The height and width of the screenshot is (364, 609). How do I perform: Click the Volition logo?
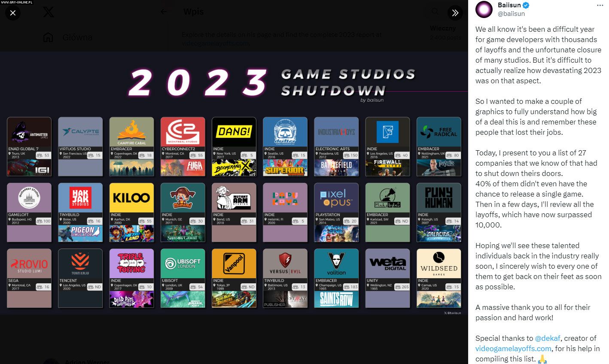coord(336,264)
